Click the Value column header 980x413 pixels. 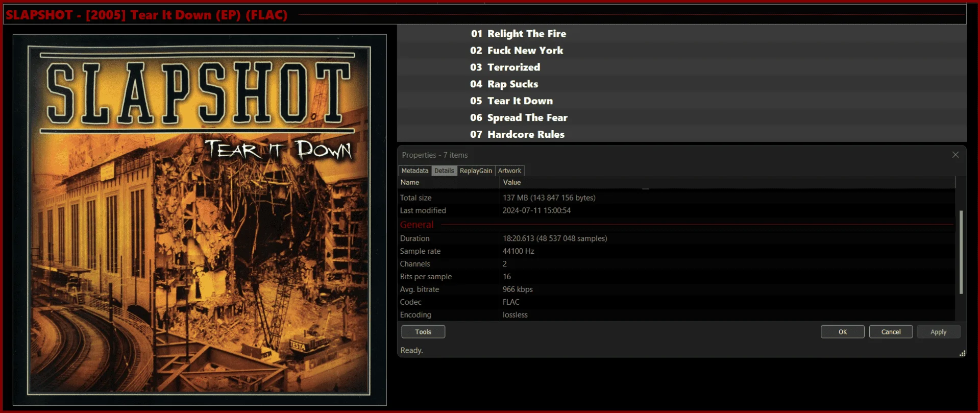tap(727, 182)
